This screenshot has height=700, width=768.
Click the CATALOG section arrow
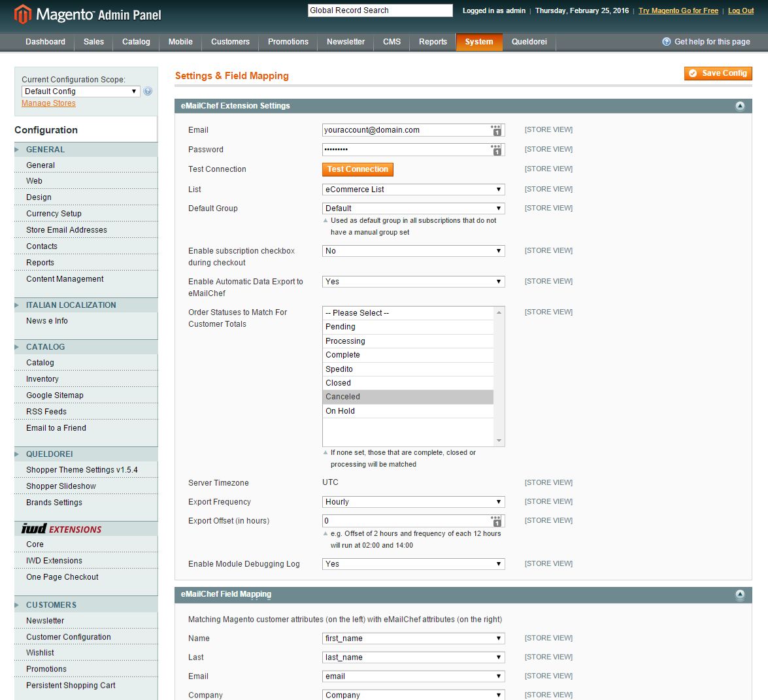click(x=17, y=347)
